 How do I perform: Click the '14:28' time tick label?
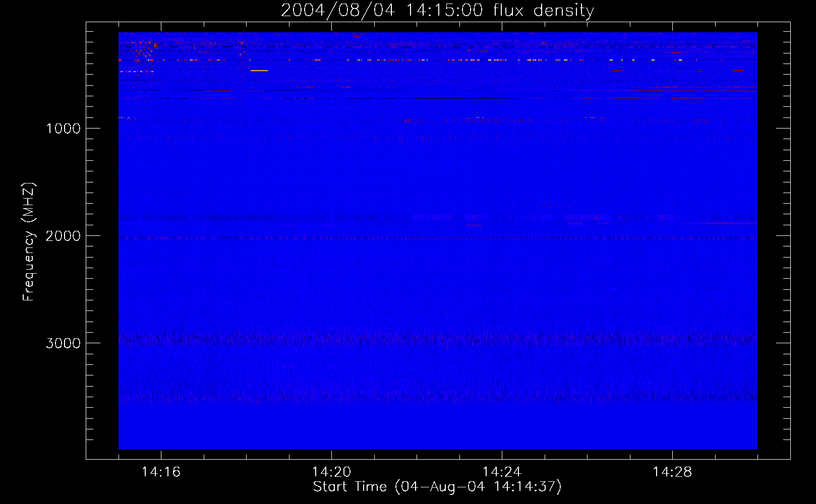pyautogui.click(x=672, y=472)
